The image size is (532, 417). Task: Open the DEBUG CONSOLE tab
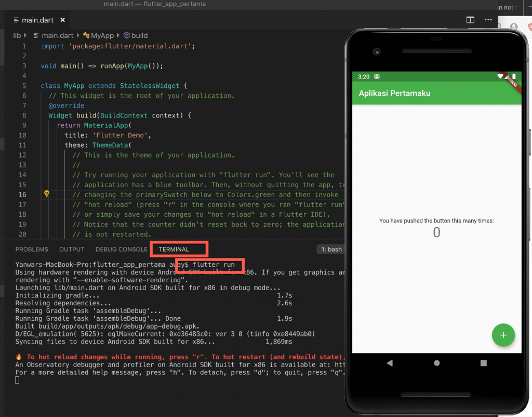(121, 250)
